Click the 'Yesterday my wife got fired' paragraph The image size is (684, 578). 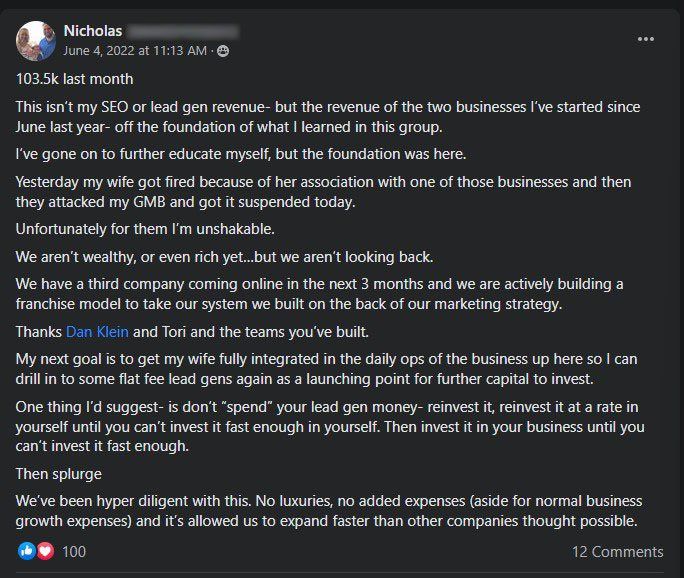pos(323,192)
